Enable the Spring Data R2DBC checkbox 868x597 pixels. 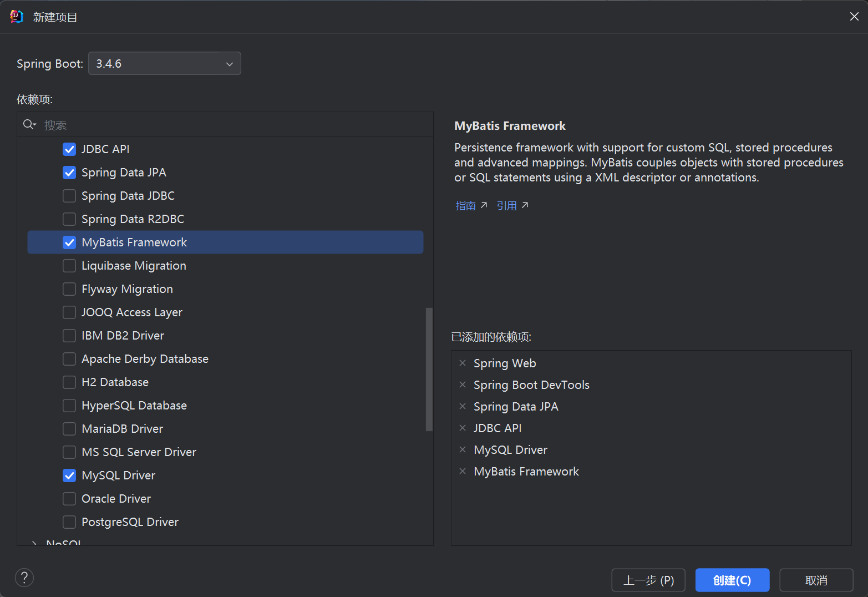(x=69, y=219)
